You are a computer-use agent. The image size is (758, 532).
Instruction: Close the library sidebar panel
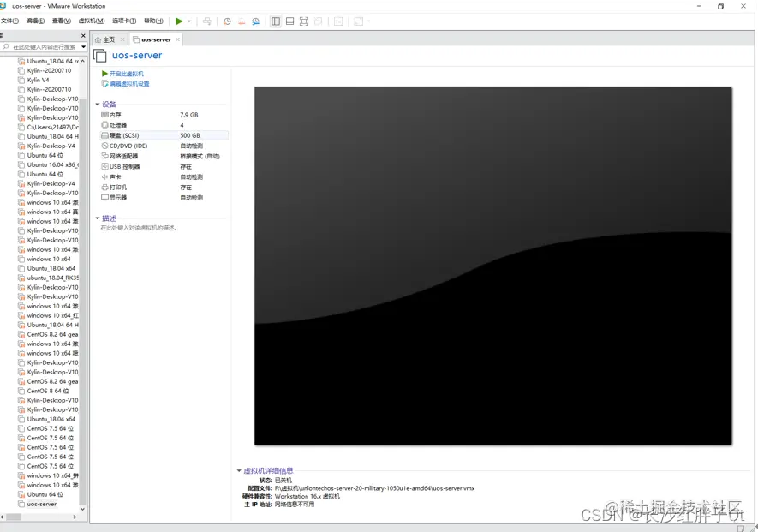coord(83,36)
